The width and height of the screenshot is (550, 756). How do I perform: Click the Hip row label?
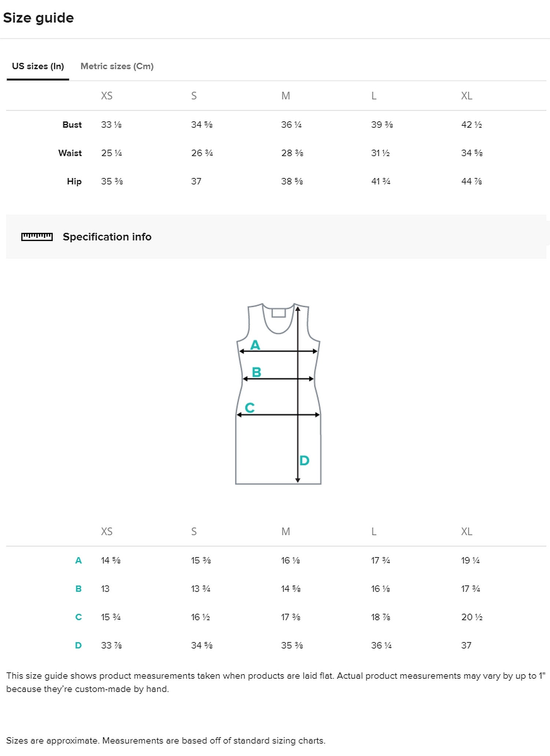74,182
